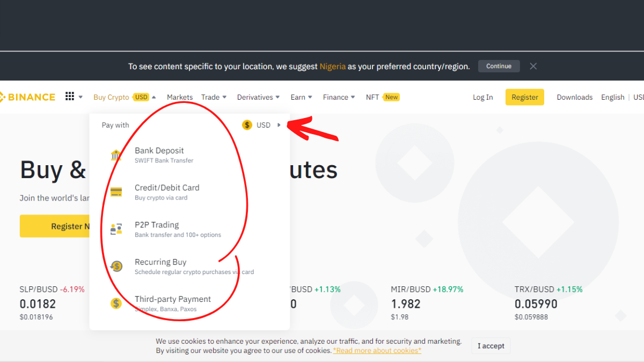
Task: Click the 1.982 MIR price value
Action: (406, 304)
